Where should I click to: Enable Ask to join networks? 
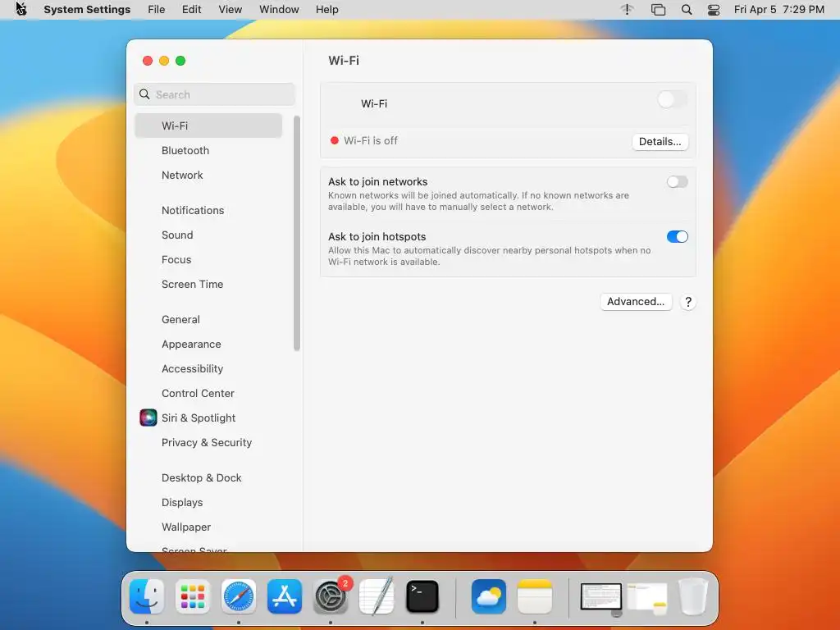(x=677, y=181)
